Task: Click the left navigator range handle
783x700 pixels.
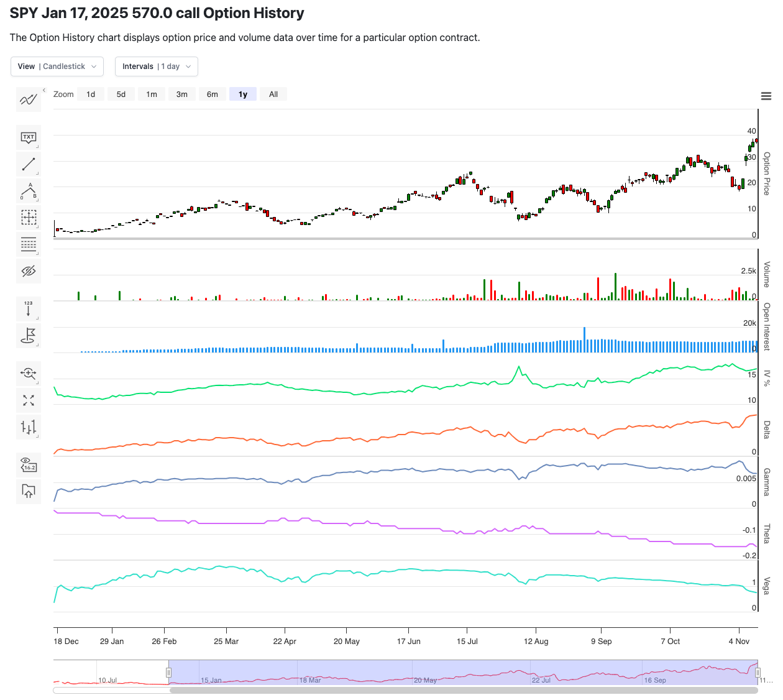Action: point(168,673)
